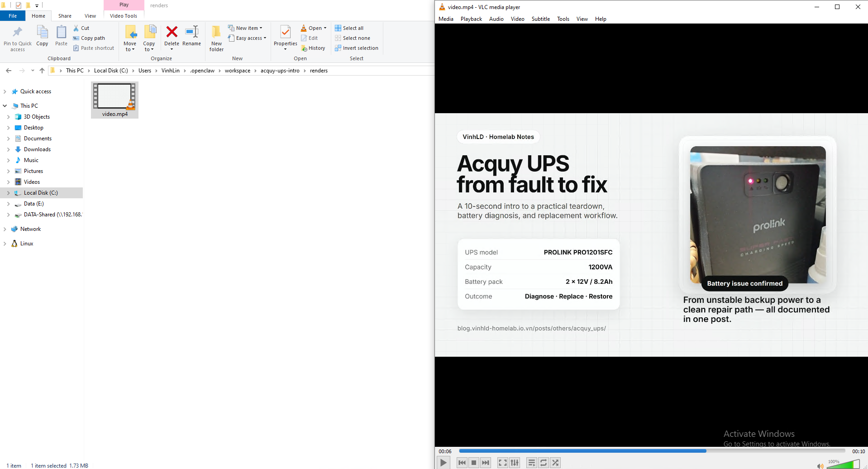This screenshot has height=469, width=868.
Task: Delete the selected file
Action: (x=172, y=38)
